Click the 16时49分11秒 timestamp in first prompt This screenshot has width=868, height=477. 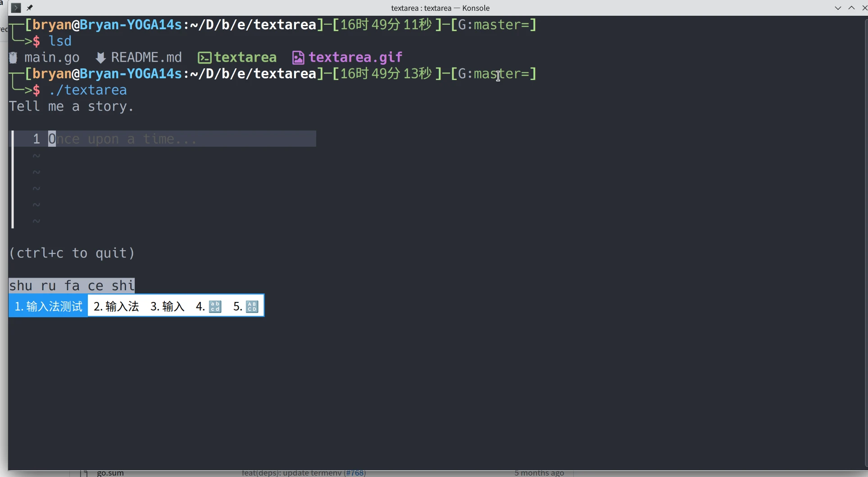(386, 24)
